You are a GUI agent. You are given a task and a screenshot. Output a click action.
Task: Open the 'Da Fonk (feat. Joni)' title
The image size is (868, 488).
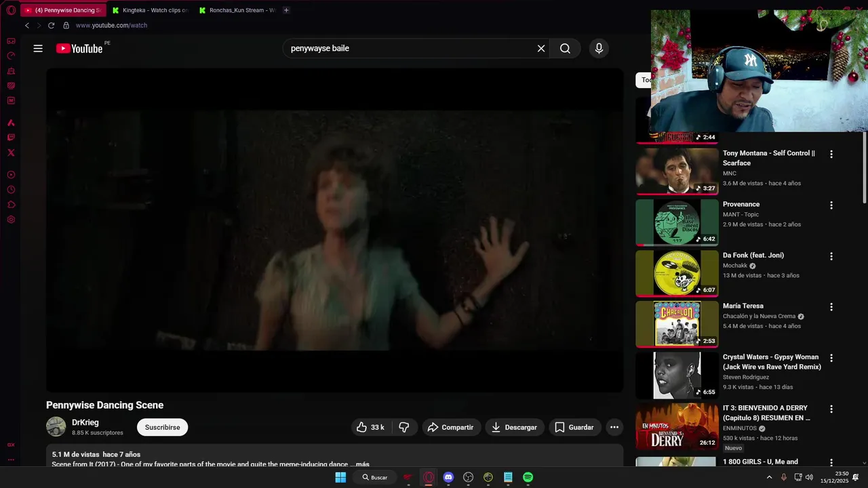click(753, 255)
